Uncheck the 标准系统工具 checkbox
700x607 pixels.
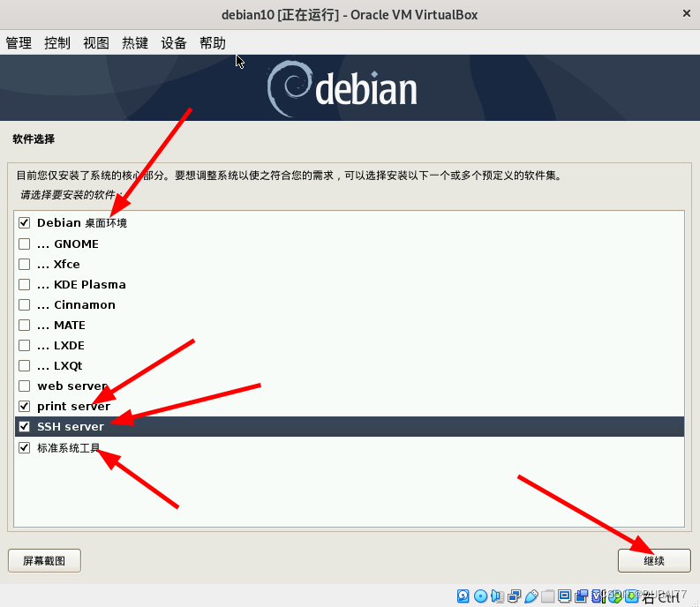click(24, 447)
